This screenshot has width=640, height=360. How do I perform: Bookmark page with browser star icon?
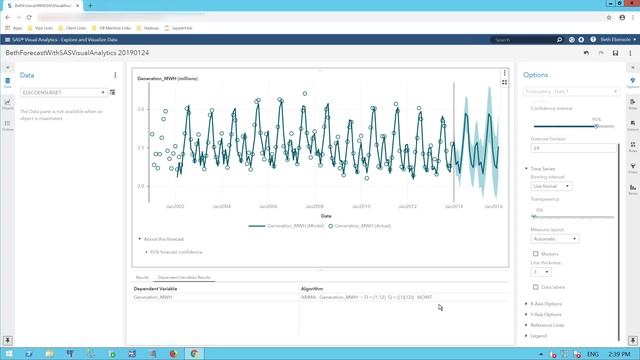609,18
